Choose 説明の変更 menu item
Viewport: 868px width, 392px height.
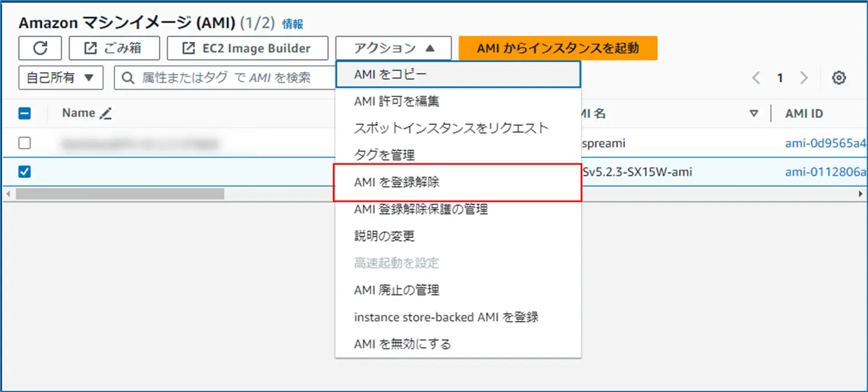[458, 236]
